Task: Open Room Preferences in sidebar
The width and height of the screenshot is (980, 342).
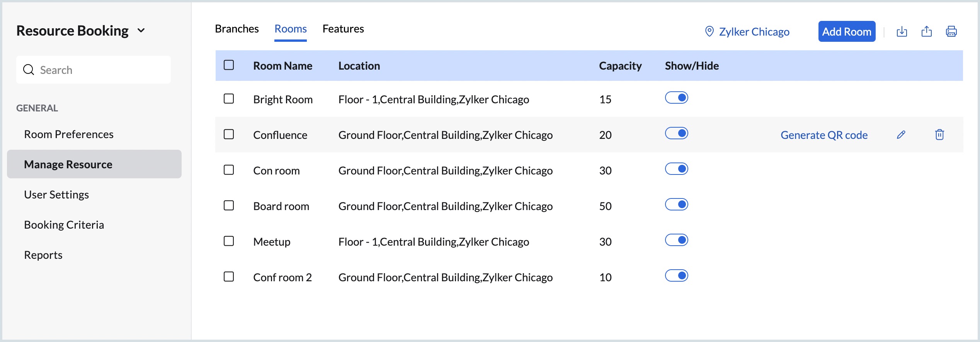Action: coord(69,134)
